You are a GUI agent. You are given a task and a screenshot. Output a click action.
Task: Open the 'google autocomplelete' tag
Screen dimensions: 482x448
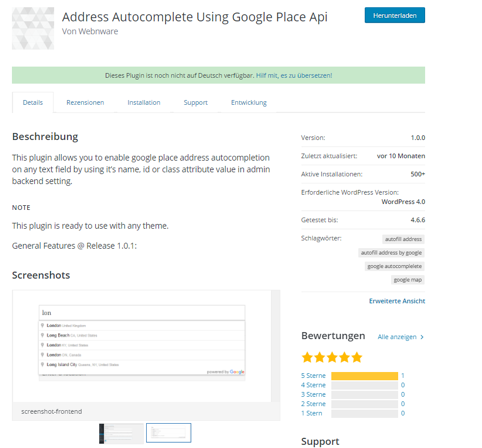tap(394, 266)
